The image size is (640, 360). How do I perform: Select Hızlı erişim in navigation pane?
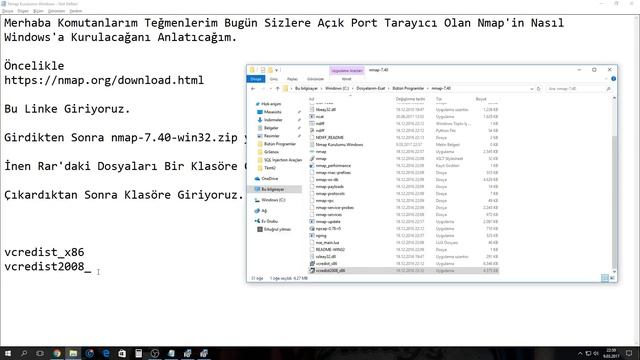pos(271,104)
